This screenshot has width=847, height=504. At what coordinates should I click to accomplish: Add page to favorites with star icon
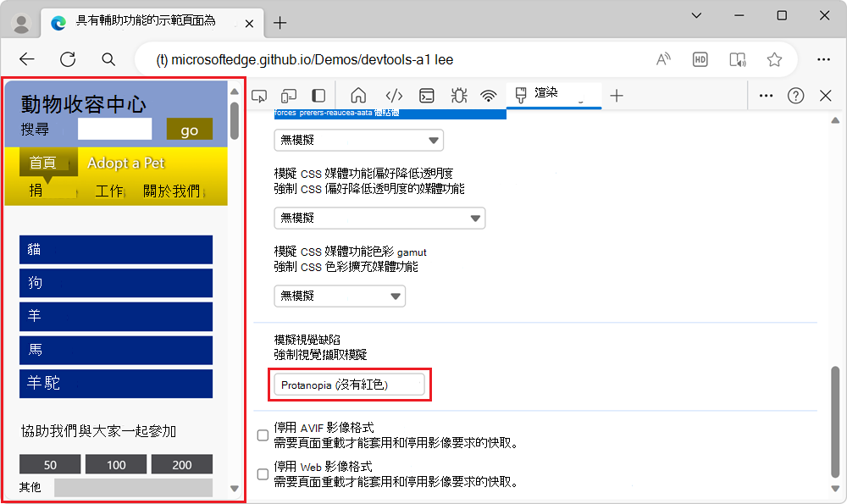774,59
